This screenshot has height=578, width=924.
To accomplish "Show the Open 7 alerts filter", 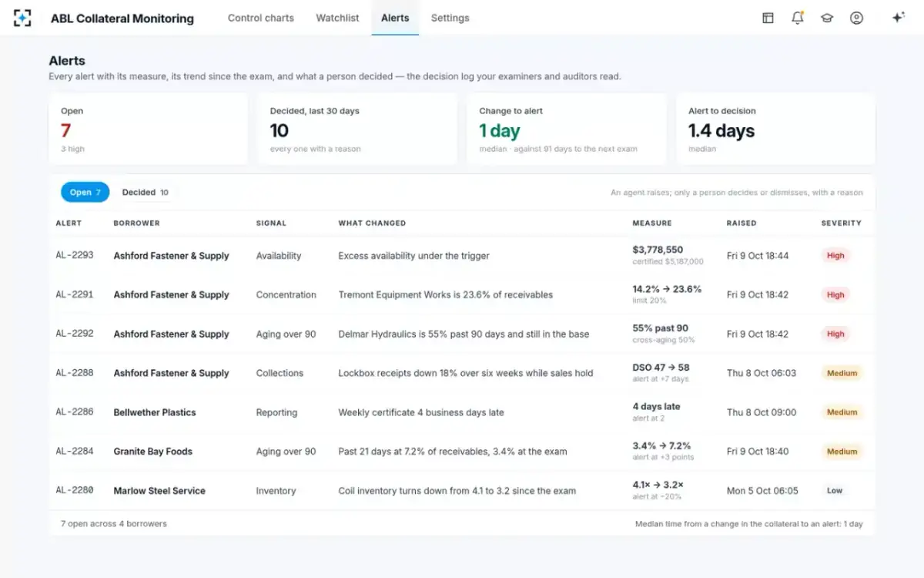I will 85,193.
